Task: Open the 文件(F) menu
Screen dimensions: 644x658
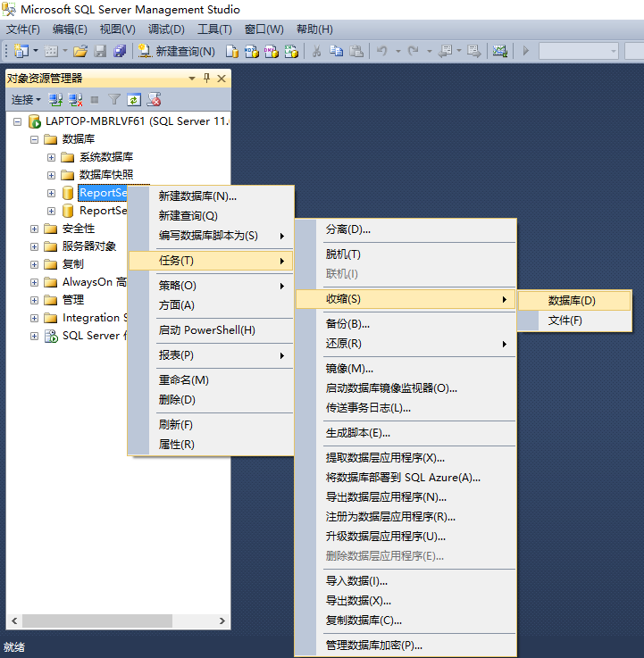Action: coord(23,29)
